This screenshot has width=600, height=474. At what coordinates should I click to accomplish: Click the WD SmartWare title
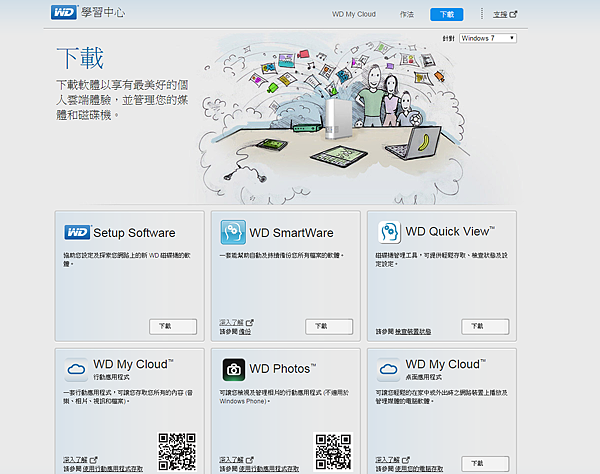291,233
